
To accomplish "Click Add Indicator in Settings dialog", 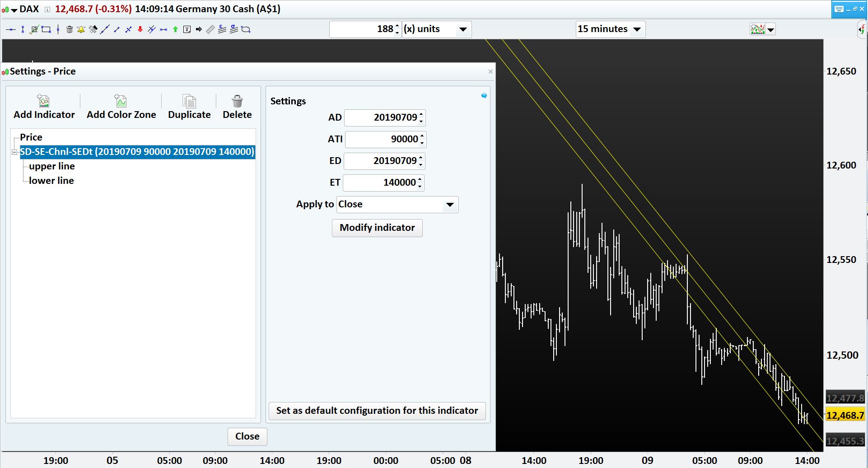I will (x=44, y=107).
